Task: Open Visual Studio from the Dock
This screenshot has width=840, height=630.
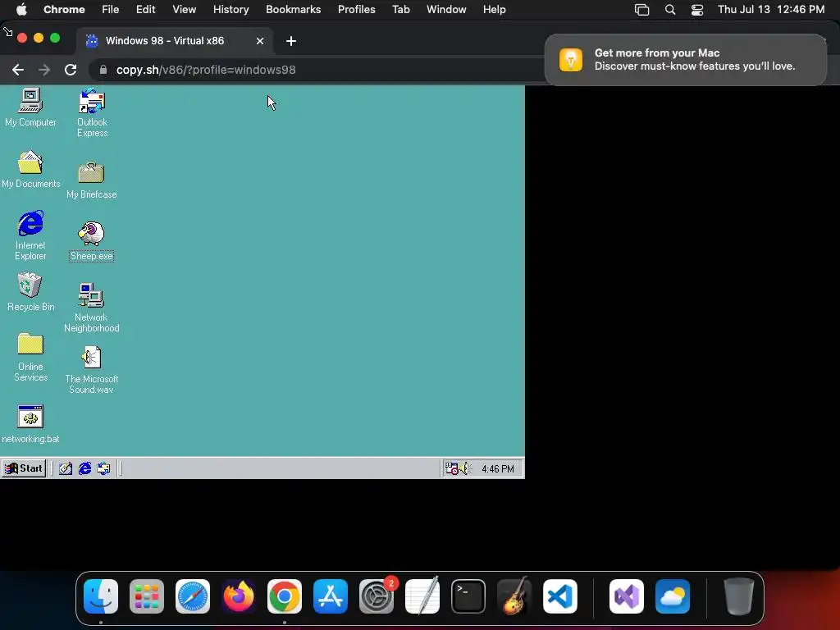Action: pyautogui.click(x=626, y=596)
